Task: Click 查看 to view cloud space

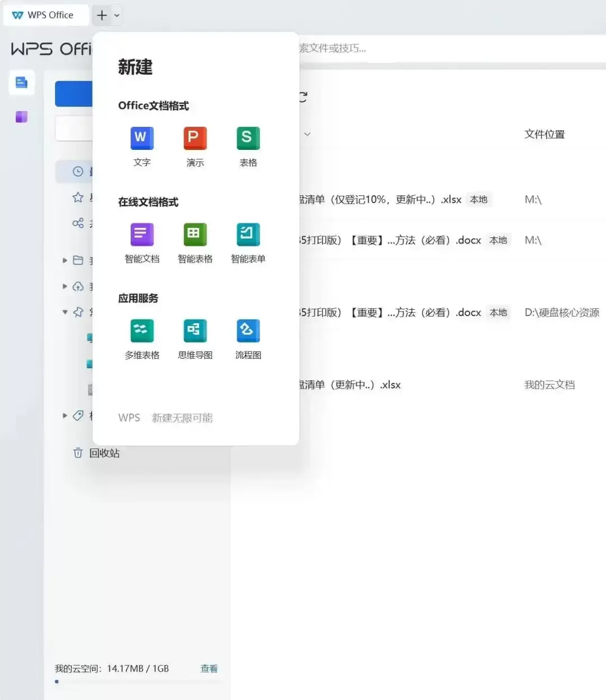Action: [209, 669]
